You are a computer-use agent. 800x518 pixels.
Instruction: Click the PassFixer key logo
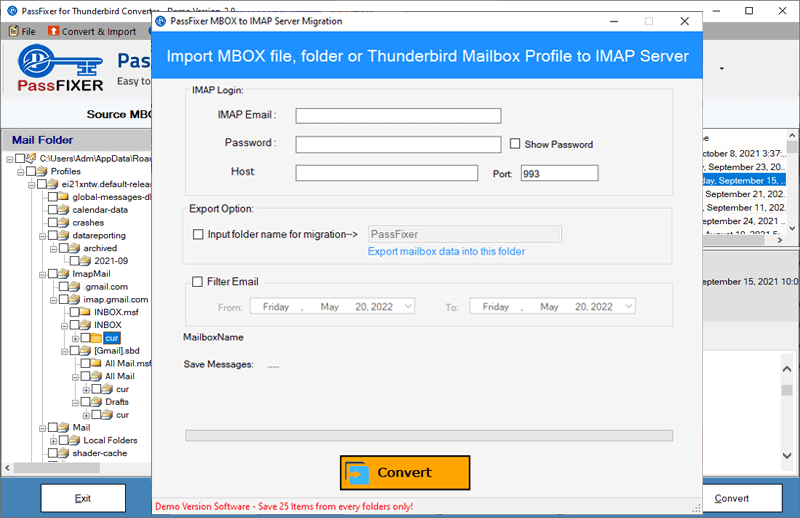coord(60,68)
